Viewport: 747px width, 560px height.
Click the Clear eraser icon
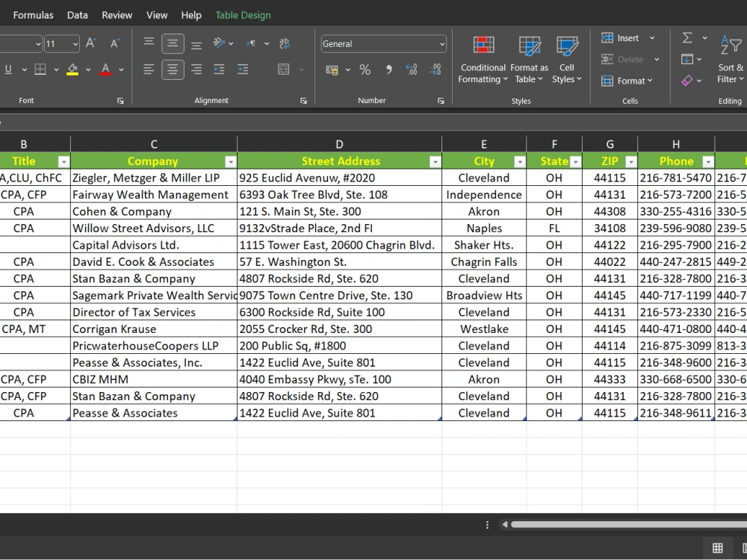pos(687,81)
